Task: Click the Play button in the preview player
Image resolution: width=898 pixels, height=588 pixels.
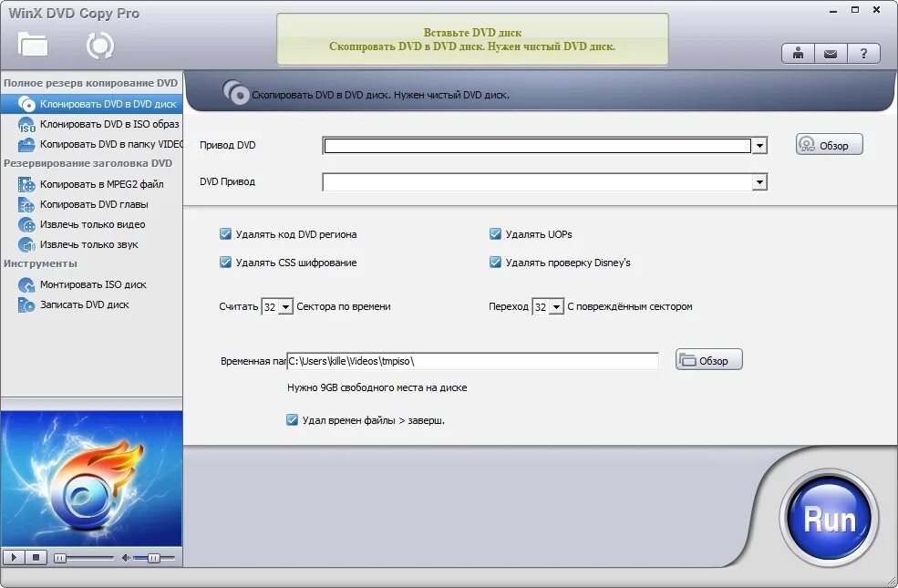Action: click(14, 557)
